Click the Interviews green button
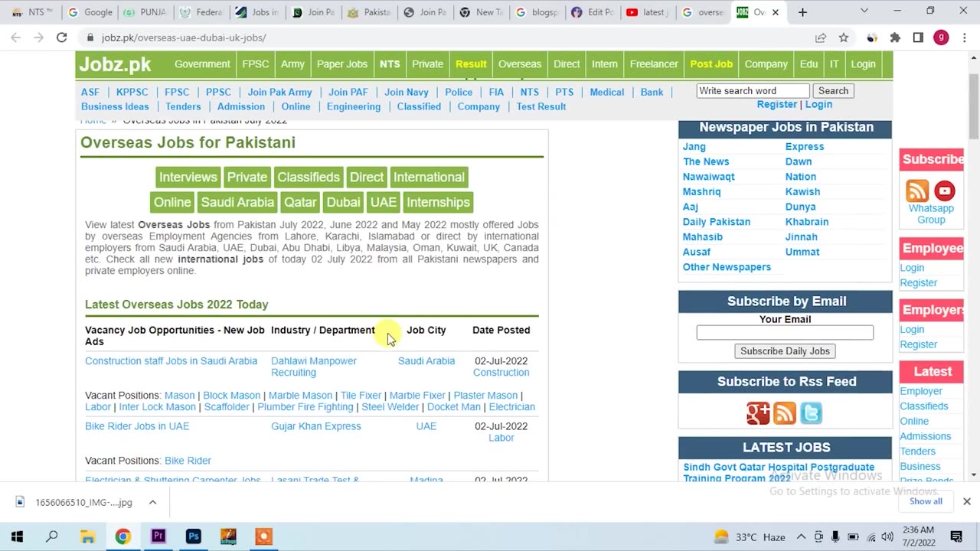The height and width of the screenshot is (551, 980). (x=188, y=177)
